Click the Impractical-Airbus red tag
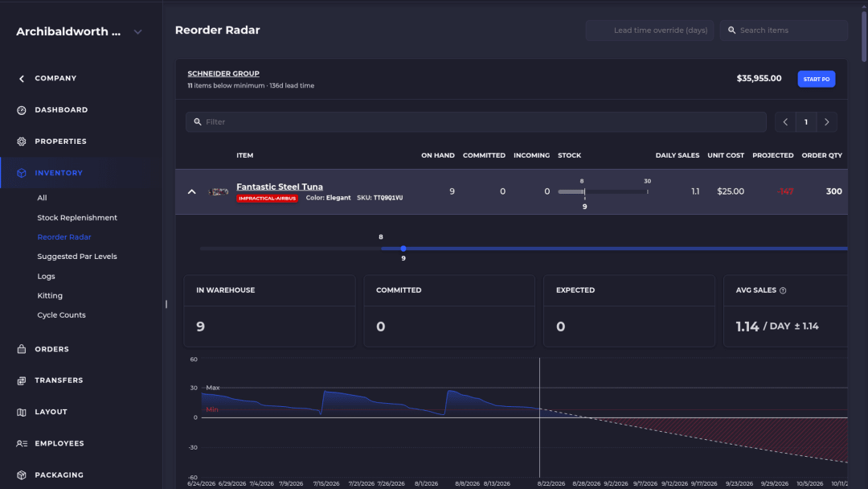This screenshot has width=868, height=489. [267, 199]
